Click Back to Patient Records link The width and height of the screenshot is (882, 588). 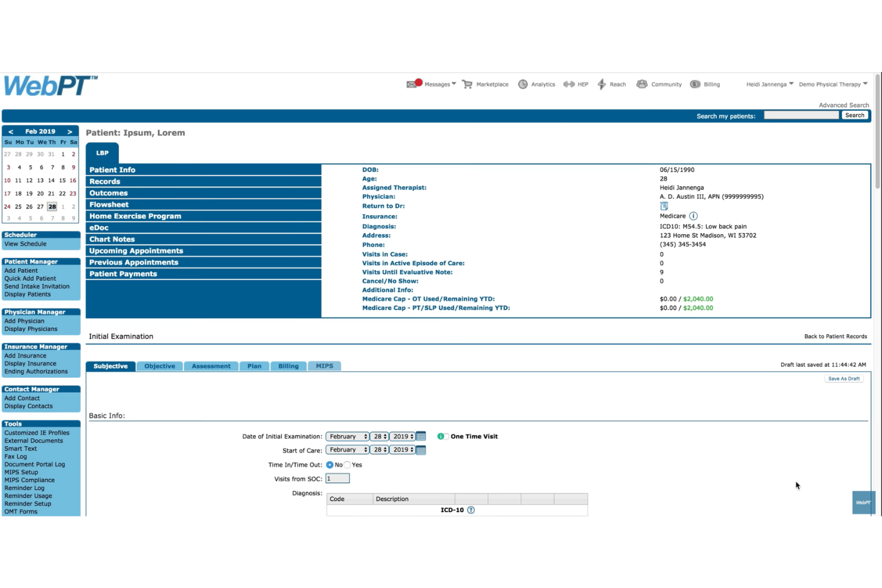pos(836,337)
